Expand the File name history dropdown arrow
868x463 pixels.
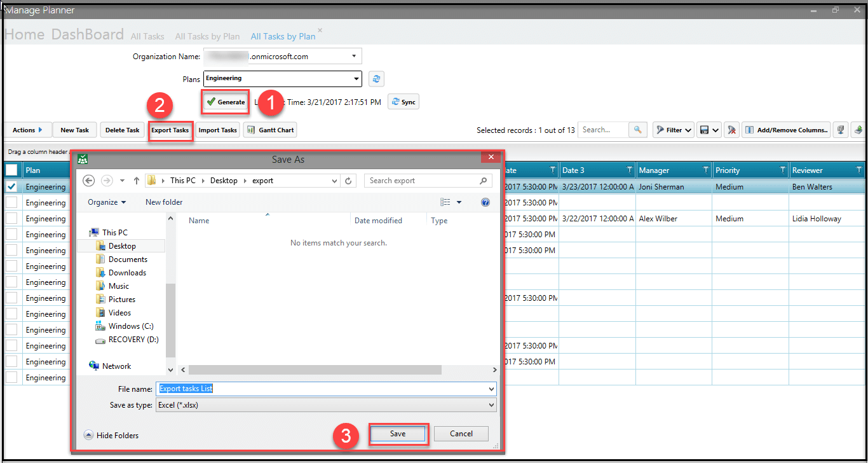click(491, 389)
